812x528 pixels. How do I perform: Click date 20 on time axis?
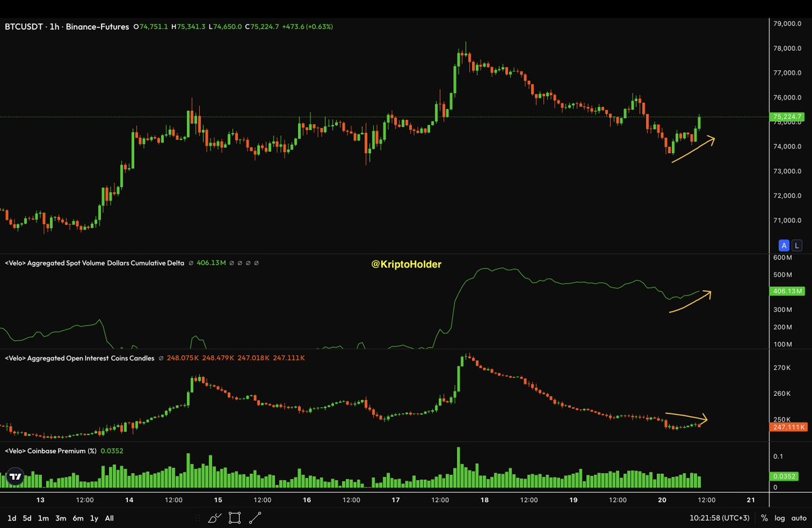[662, 500]
